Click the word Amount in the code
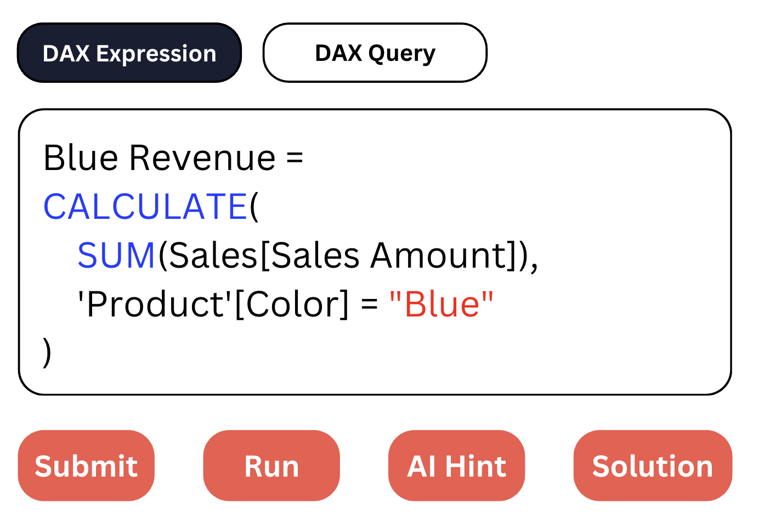Viewport: 759px width, 532px height. click(438, 256)
